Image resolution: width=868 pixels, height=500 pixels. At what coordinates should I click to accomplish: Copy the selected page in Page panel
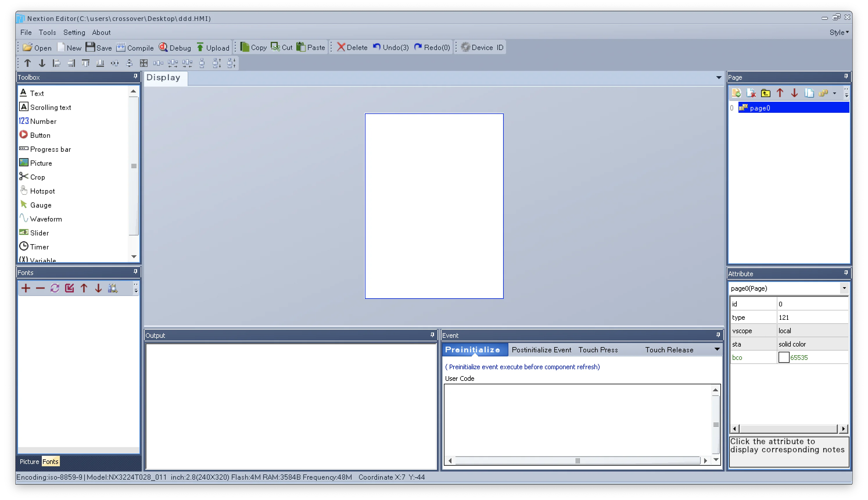810,93
